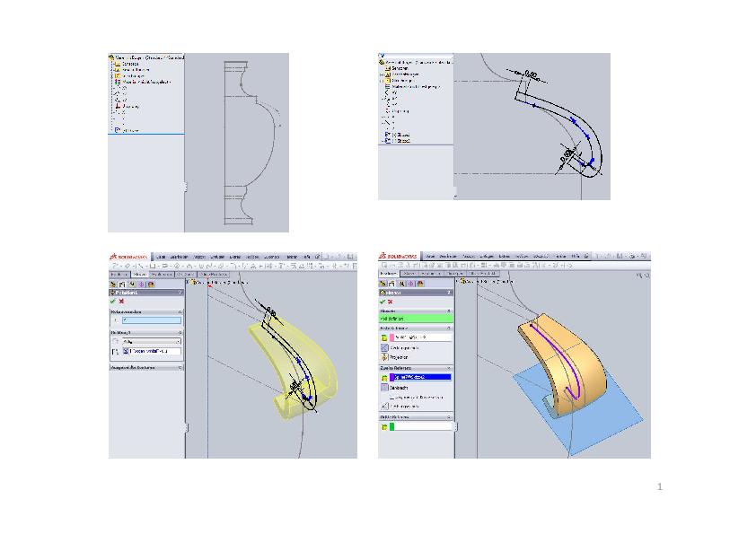Cancel the Ebene plane with the red X
This screenshot has width=756, height=534.
click(391, 302)
